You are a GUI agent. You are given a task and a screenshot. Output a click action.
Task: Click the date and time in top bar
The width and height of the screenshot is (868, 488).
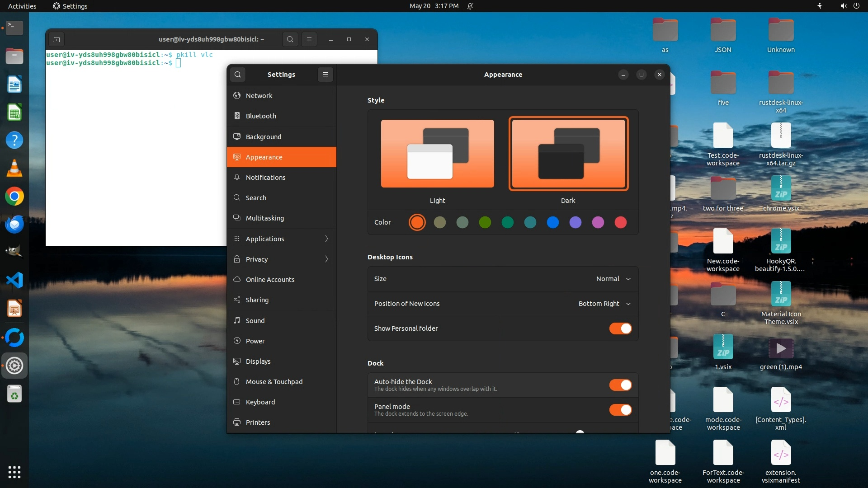[434, 6]
